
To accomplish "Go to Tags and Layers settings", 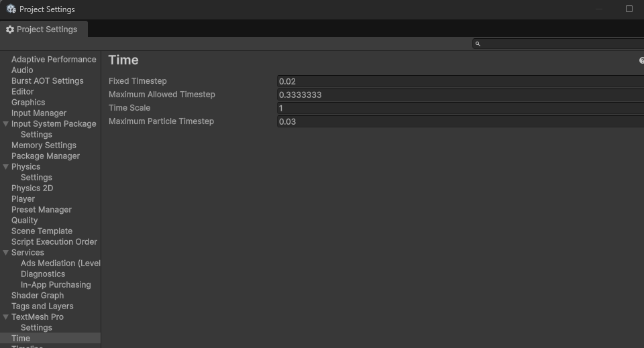I will (x=42, y=306).
